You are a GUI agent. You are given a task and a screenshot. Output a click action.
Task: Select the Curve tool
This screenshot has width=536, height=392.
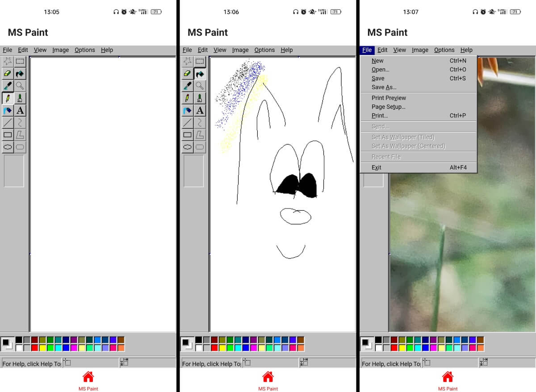[x=20, y=122]
